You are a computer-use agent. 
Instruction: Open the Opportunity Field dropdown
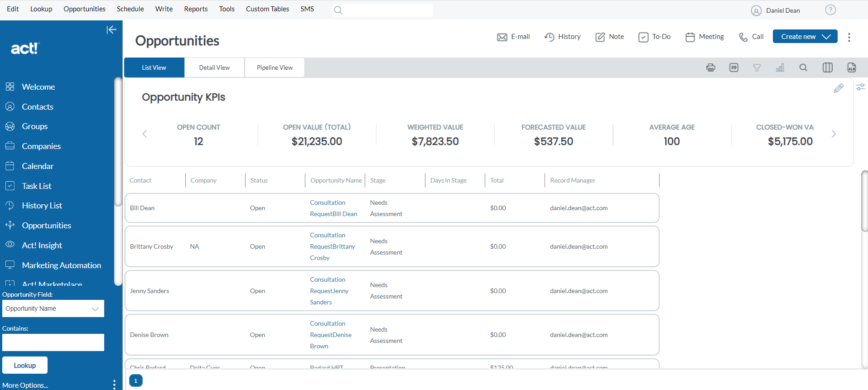(53, 308)
